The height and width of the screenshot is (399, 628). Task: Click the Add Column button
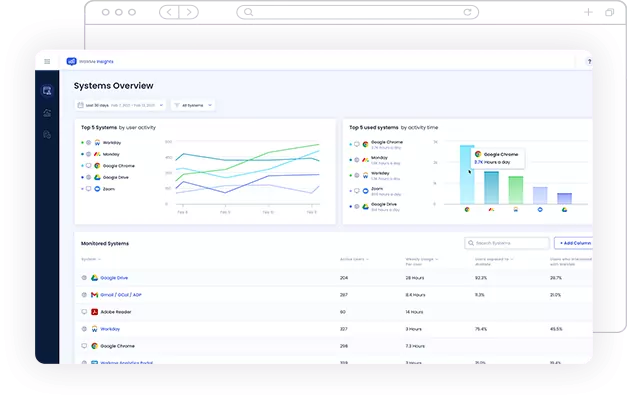pos(574,243)
